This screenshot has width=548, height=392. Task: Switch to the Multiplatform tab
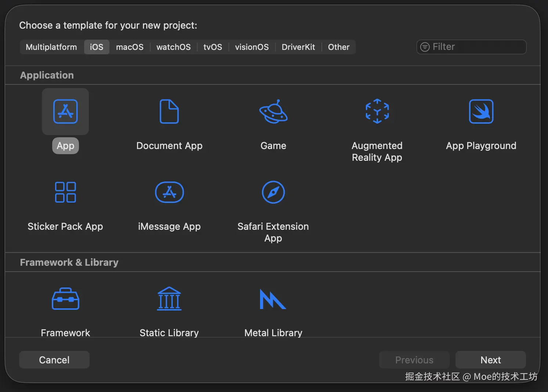pyautogui.click(x=51, y=47)
